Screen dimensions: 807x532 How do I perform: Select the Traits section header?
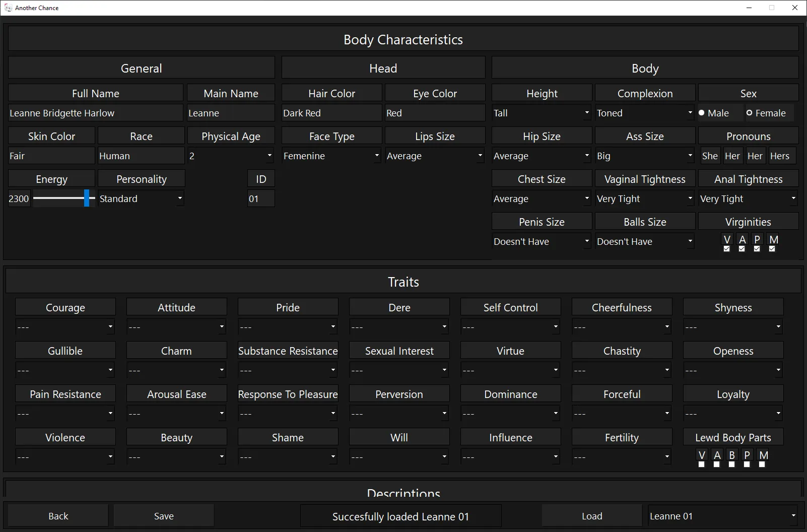(x=403, y=282)
